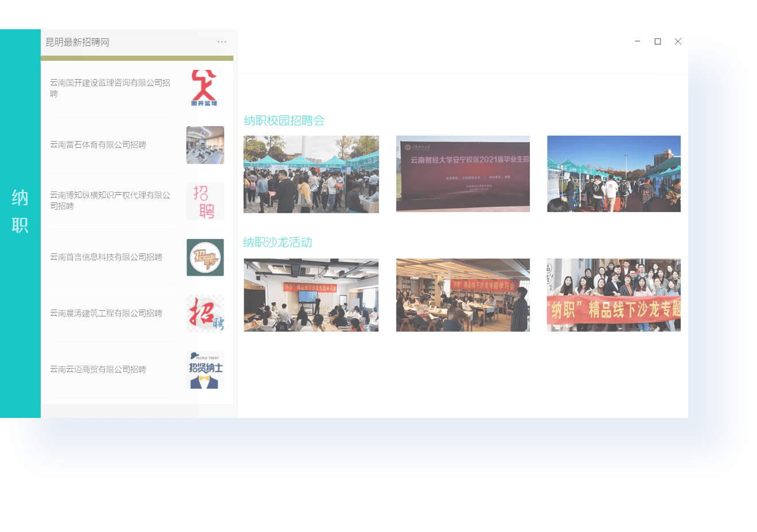Open the three-dot more options menu
The width and height of the screenshot is (757, 532).
coord(222,42)
